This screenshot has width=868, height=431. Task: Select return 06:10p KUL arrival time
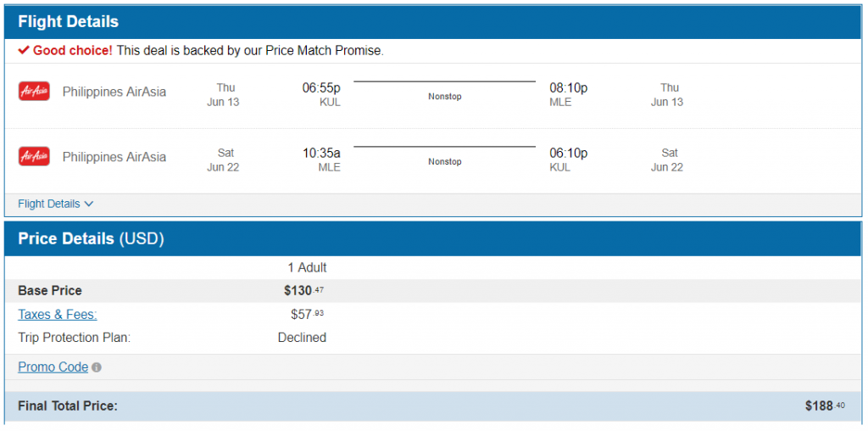[568, 154]
